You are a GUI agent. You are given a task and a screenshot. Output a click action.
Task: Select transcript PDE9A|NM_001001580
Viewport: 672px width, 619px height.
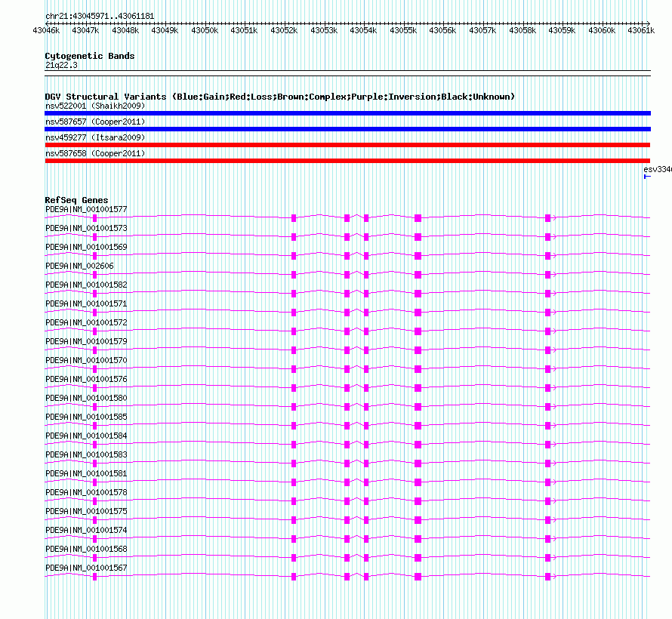(x=86, y=398)
